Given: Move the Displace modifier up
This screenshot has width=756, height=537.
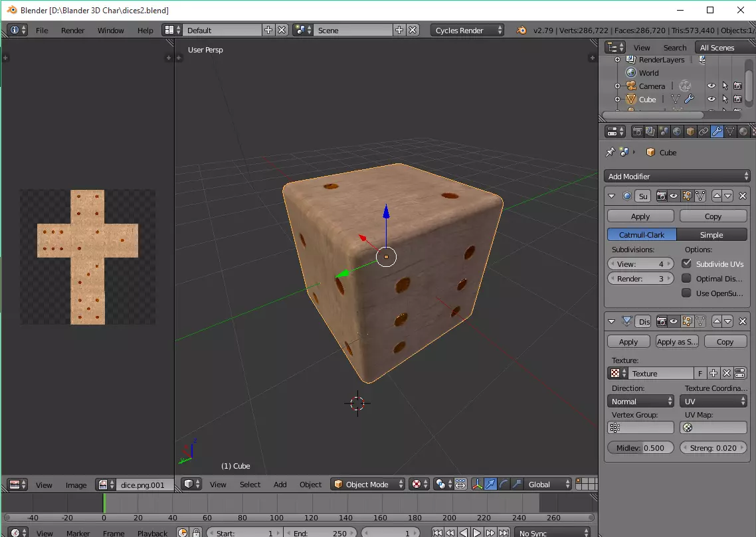Looking at the screenshot, I should (717, 321).
